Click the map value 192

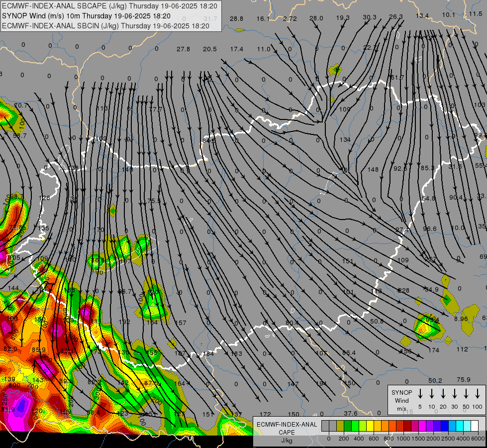coord(124,322)
